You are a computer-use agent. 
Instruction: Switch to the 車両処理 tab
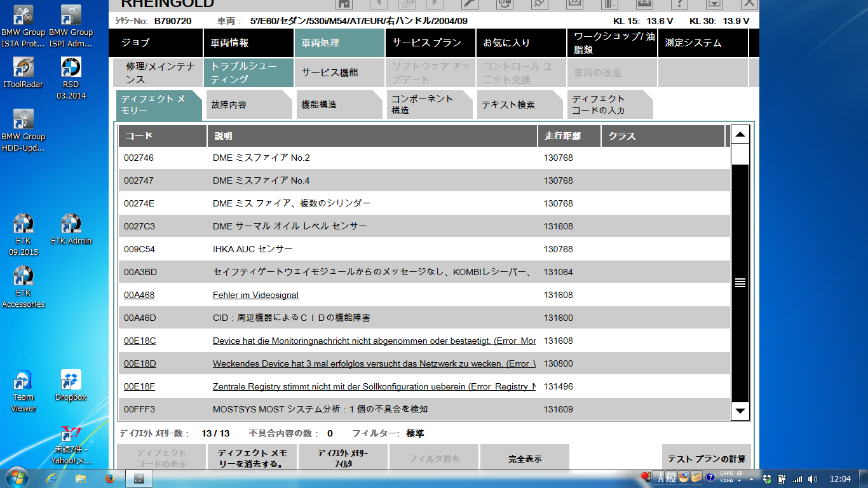point(339,43)
